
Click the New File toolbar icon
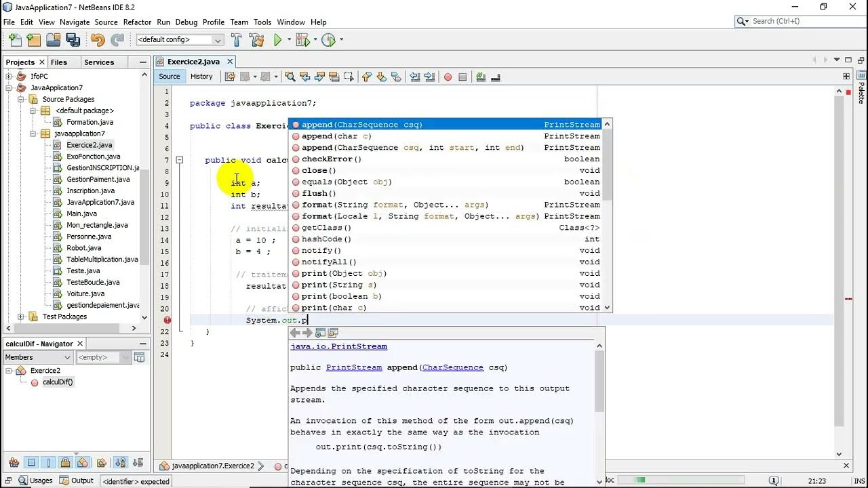pyautogui.click(x=15, y=40)
